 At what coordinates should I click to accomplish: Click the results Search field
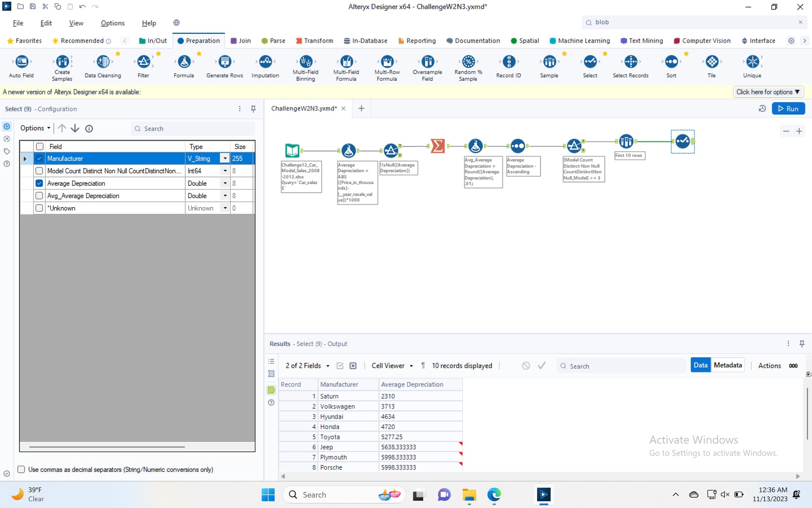click(x=622, y=366)
